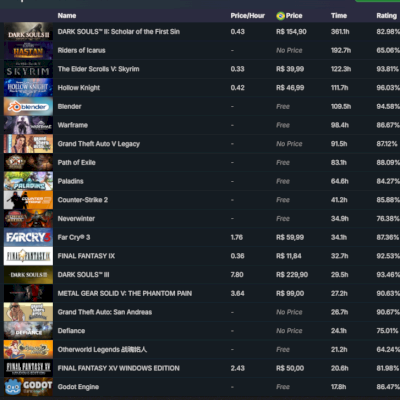
Task: Sort by the Rating column header
Action: tap(387, 16)
